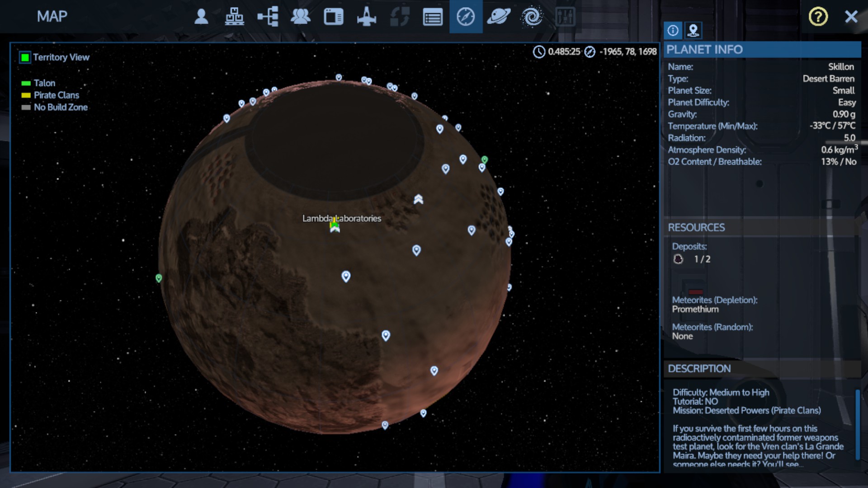868x488 pixels.
Task: Open the ringed planet sector map icon
Action: 498,17
